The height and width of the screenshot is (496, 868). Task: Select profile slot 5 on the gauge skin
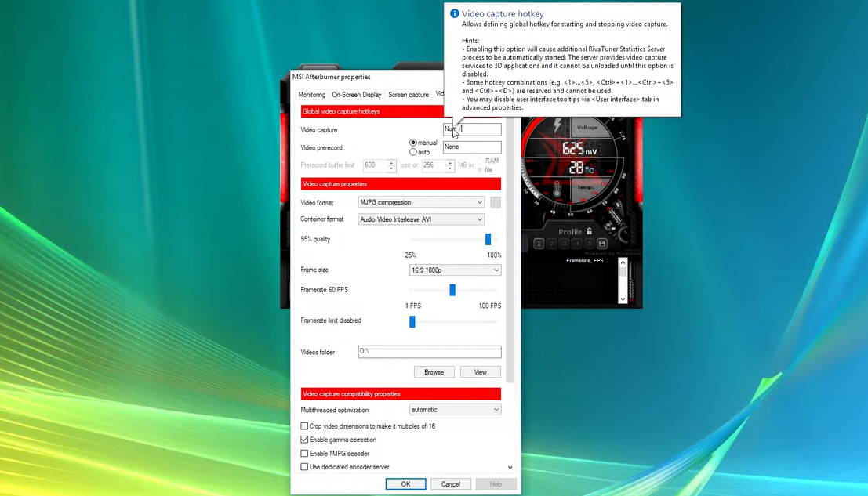click(x=590, y=244)
